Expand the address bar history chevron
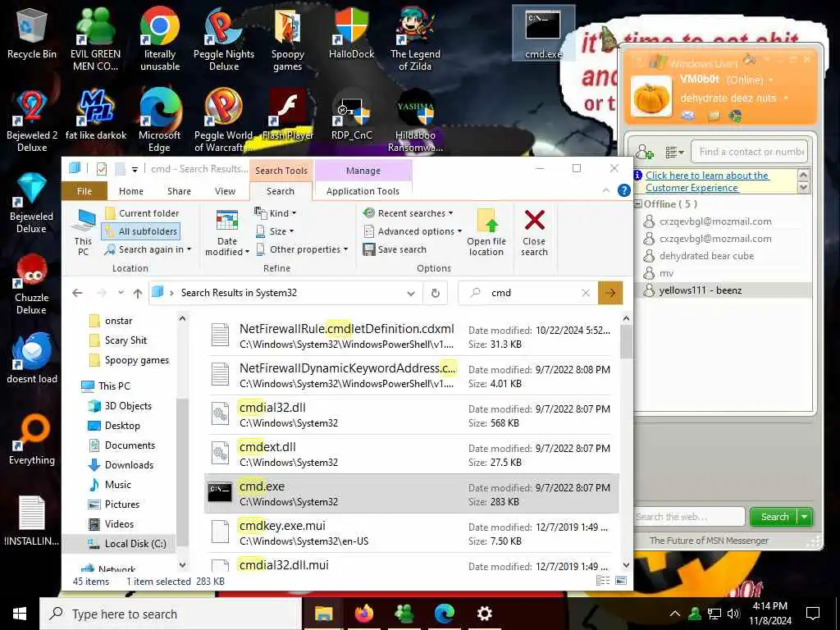This screenshot has width=840, height=630. click(411, 293)
